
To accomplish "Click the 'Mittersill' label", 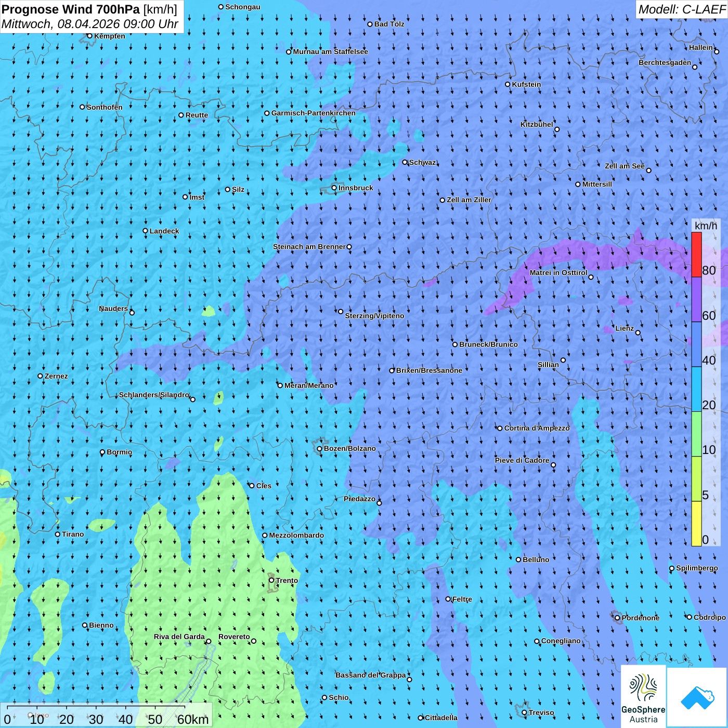I will (597, 184).
